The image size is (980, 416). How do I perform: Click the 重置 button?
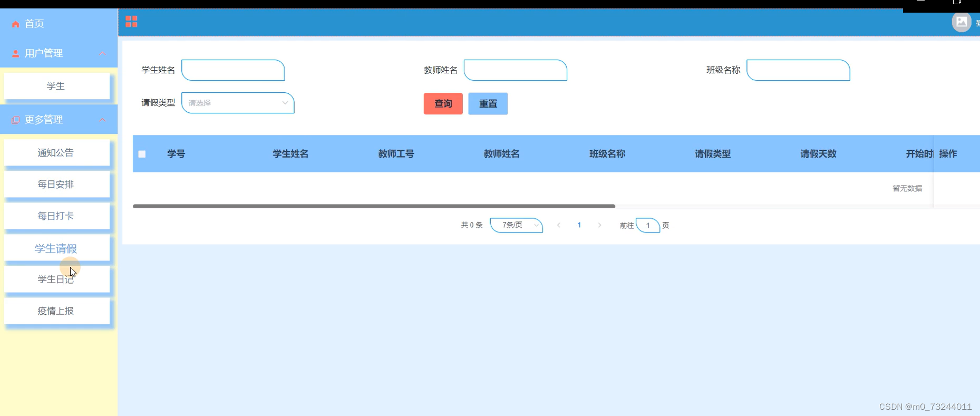488,104
